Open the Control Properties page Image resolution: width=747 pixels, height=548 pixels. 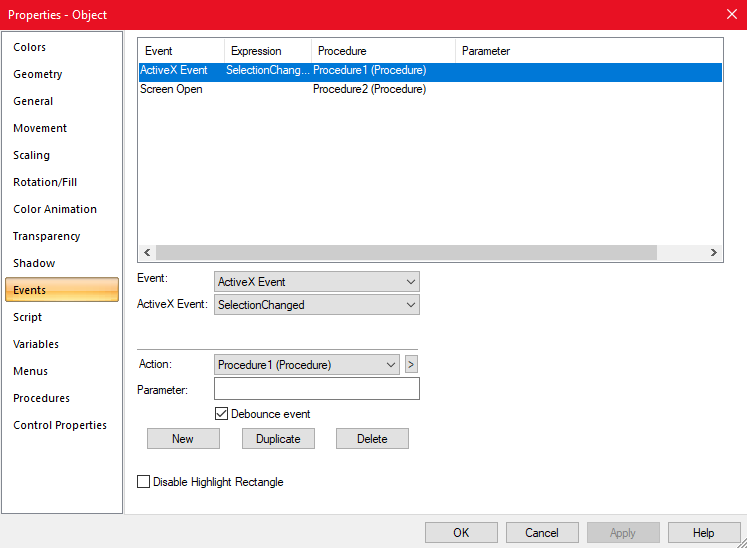tap(60, 425)
